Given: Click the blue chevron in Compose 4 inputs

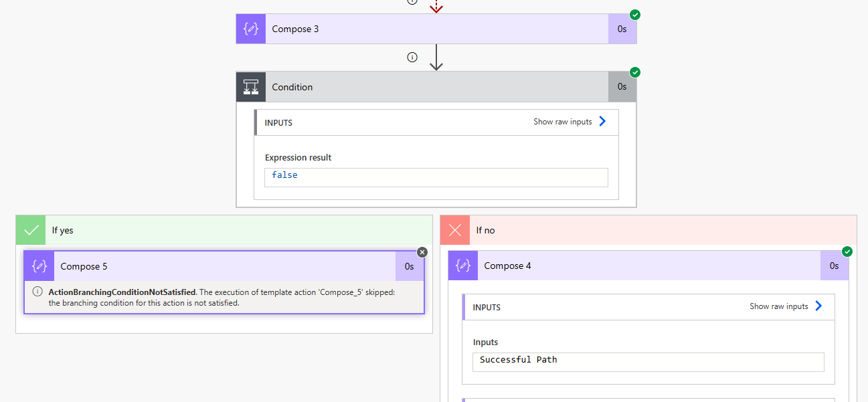Looking at the screenshot, I should tap(818, 306).
